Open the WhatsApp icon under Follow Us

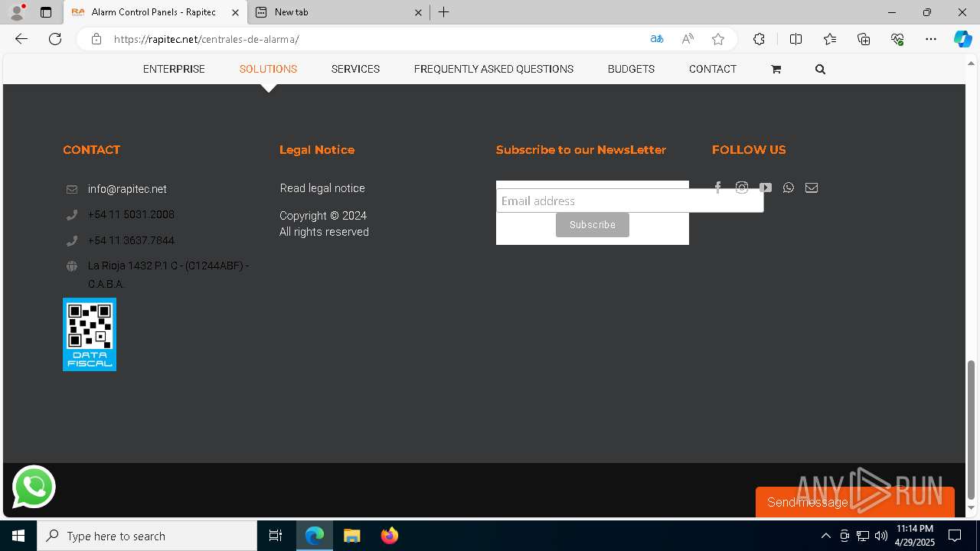tap(789, 187)
